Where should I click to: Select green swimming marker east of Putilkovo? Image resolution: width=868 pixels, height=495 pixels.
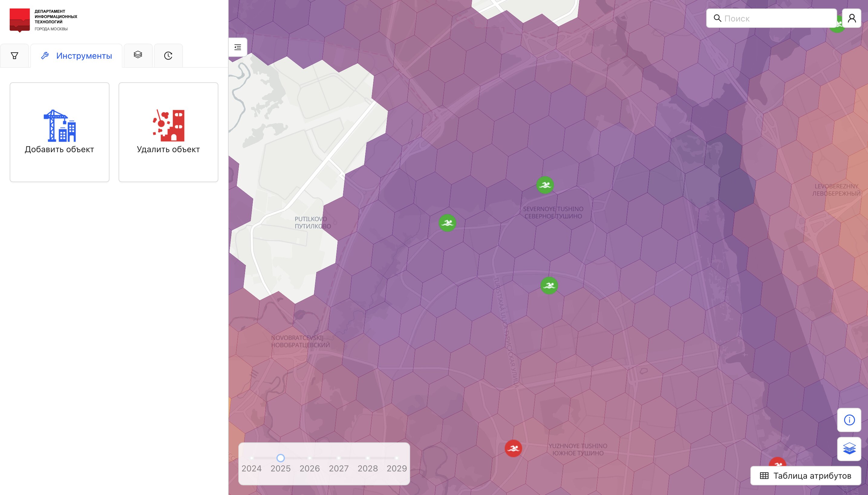[x=447, y=223]
